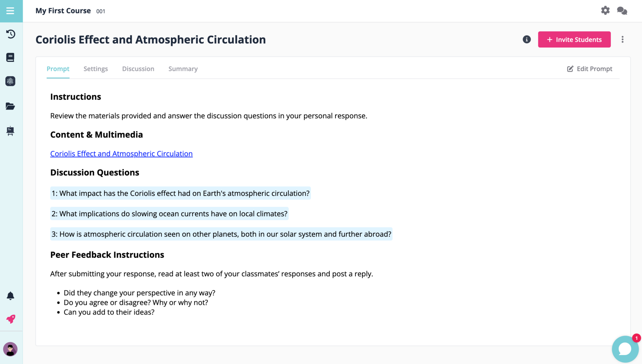
Task: Open the folder icon in the sidebar
Action: click(10, 106)
